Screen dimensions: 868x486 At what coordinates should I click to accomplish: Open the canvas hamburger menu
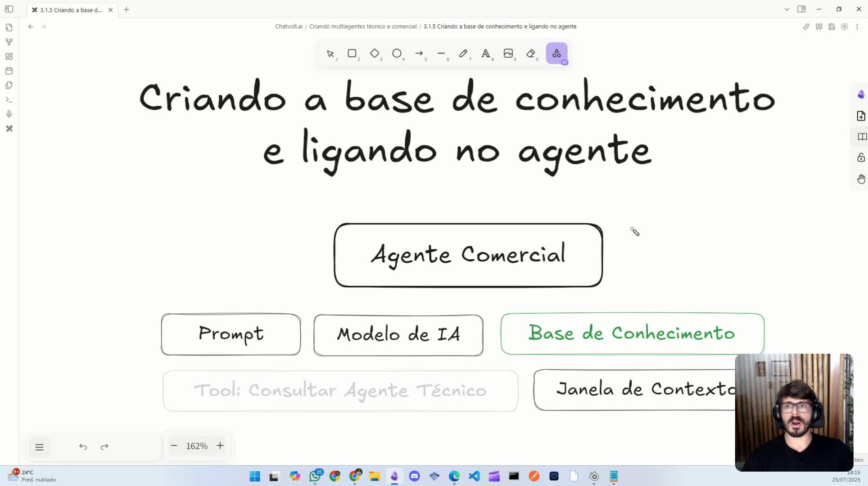pos(40,446)
